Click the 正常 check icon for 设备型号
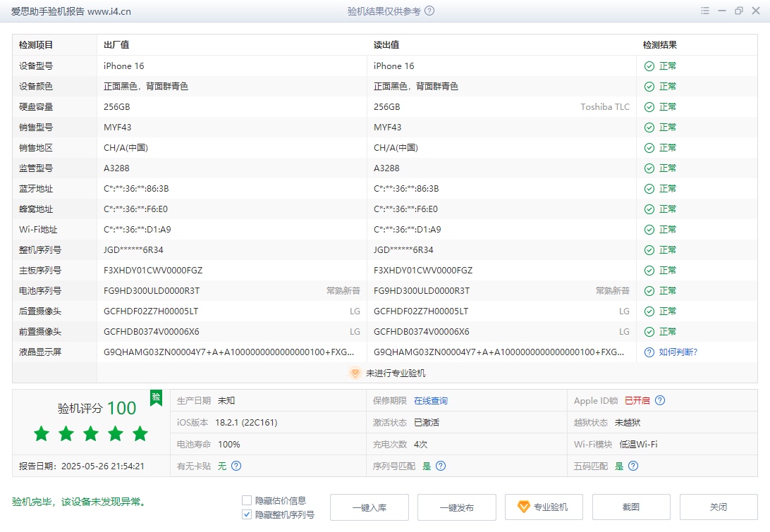Screen dimensions: 770x532 tap(649, 66)
